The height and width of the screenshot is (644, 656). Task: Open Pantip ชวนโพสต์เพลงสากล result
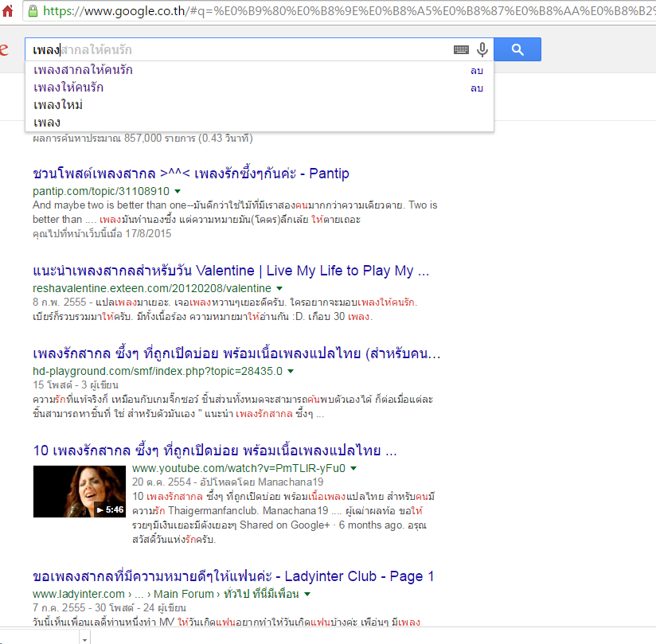191,174
